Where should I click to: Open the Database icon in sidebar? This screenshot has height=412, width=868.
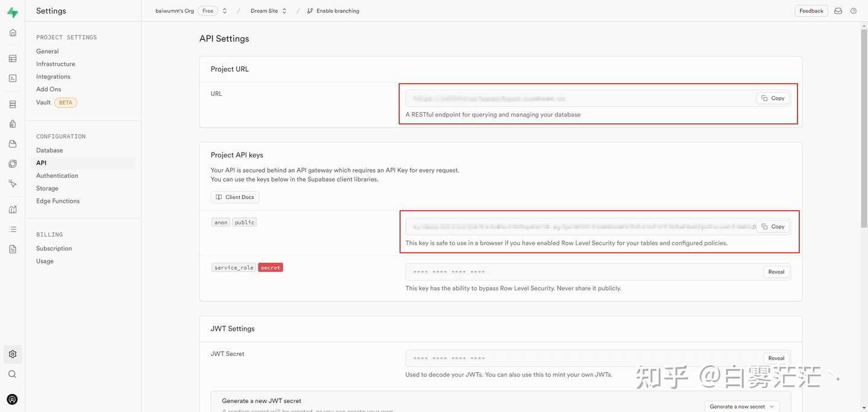click(x=13, y=104)
